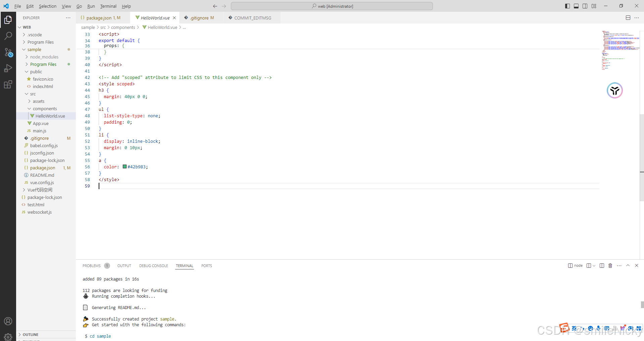
Task: Toggle the bottom panel layout icon
Action: pyautogui.click(x=576, y=6)
